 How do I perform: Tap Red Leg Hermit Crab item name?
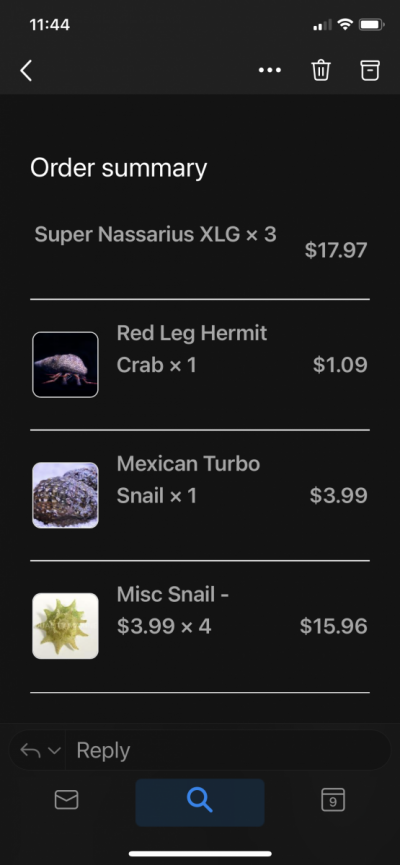coord(192,349)
